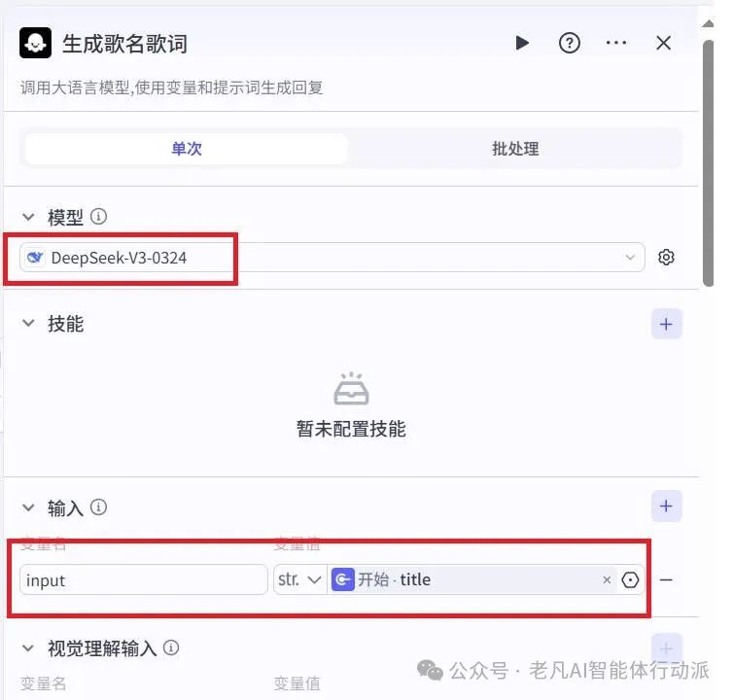Open model settings gear icon

click(666, 258)
